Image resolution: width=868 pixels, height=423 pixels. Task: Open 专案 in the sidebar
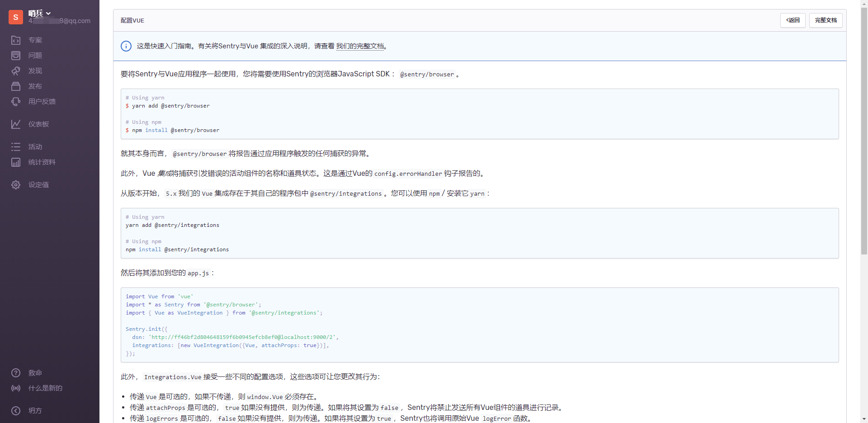click(35, 40)
